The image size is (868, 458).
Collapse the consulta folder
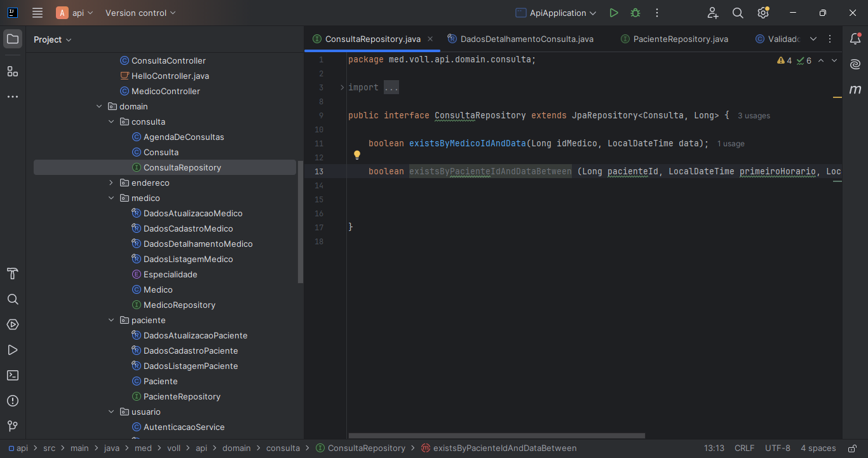pos(111,121)
